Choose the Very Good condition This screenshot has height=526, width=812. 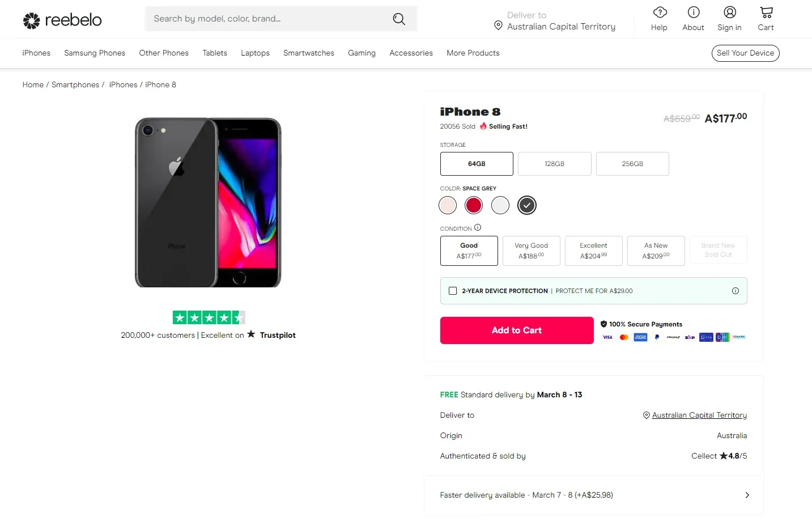[x=531, y=251]
